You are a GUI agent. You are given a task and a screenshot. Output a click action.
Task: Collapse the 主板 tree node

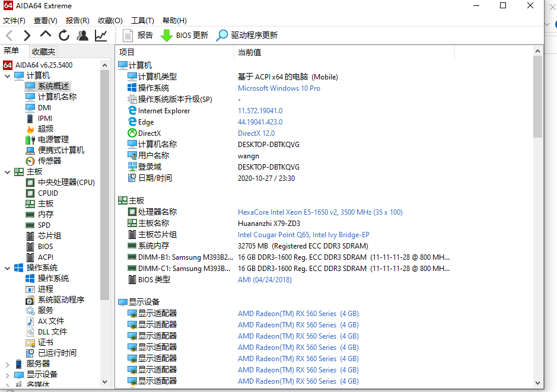point(8,172)
